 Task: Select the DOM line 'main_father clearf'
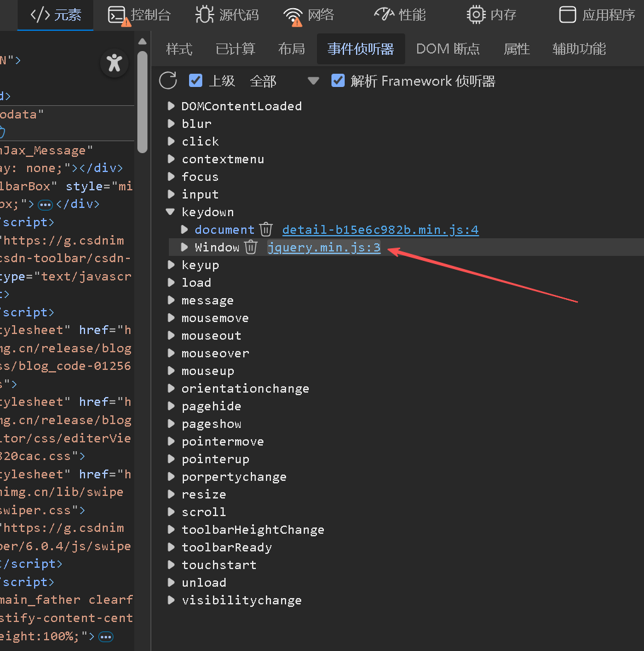click(66, 600)
